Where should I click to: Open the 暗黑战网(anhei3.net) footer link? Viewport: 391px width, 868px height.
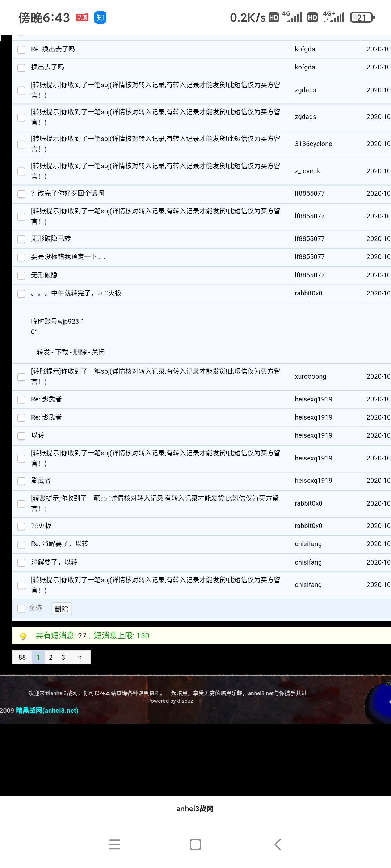click(47, 711)
